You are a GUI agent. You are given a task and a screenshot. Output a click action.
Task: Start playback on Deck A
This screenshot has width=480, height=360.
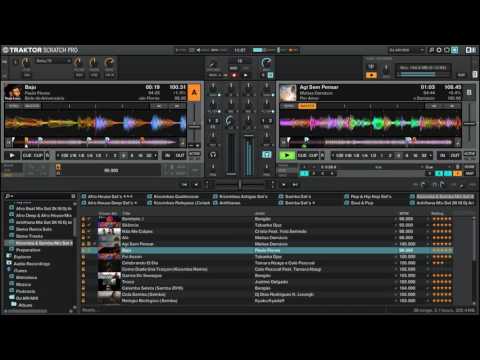12,155
